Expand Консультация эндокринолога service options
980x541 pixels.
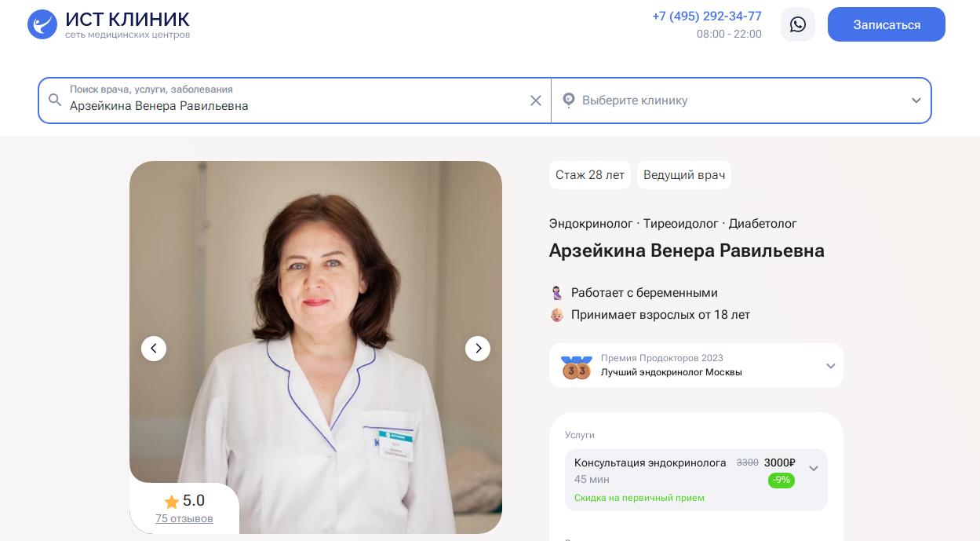pyautogui.click(x=814, y=469)
